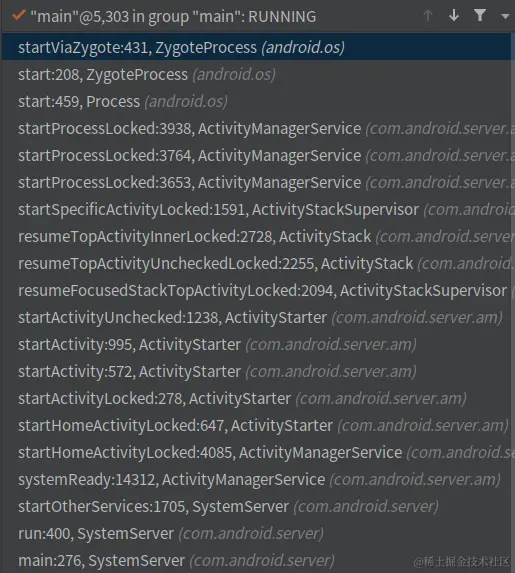This screenshot has height=573, width=515.
Task: Open resumeTopActivityInnerLocked:2728 frame
Action: click(x=256, y=236)
